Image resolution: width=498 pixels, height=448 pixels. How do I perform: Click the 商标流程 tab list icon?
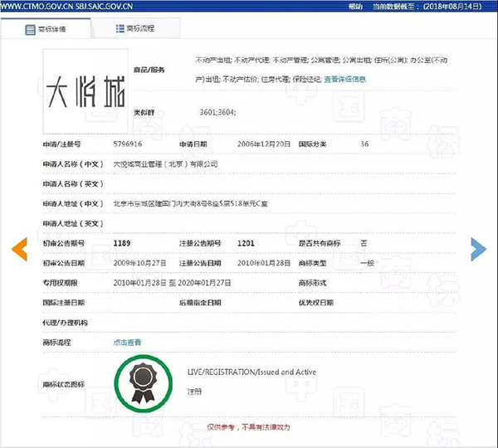click(120, 28)
